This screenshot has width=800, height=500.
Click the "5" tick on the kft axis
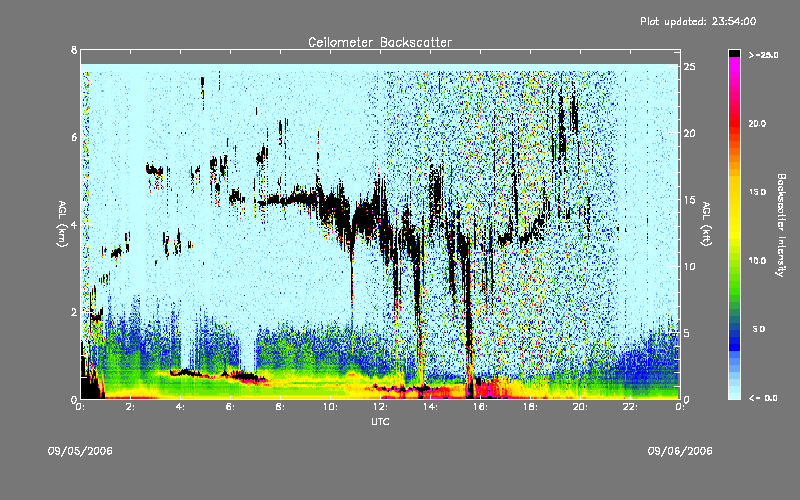[687, 333]
